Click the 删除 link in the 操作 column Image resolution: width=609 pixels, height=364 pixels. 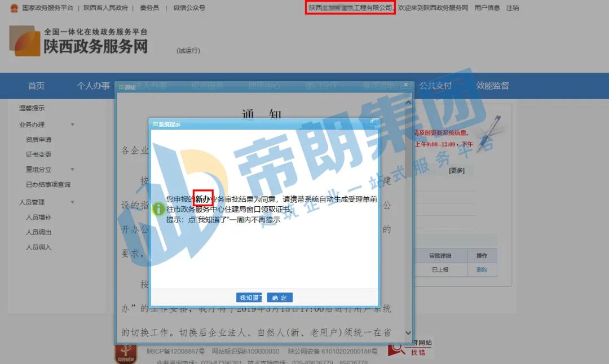482,270
